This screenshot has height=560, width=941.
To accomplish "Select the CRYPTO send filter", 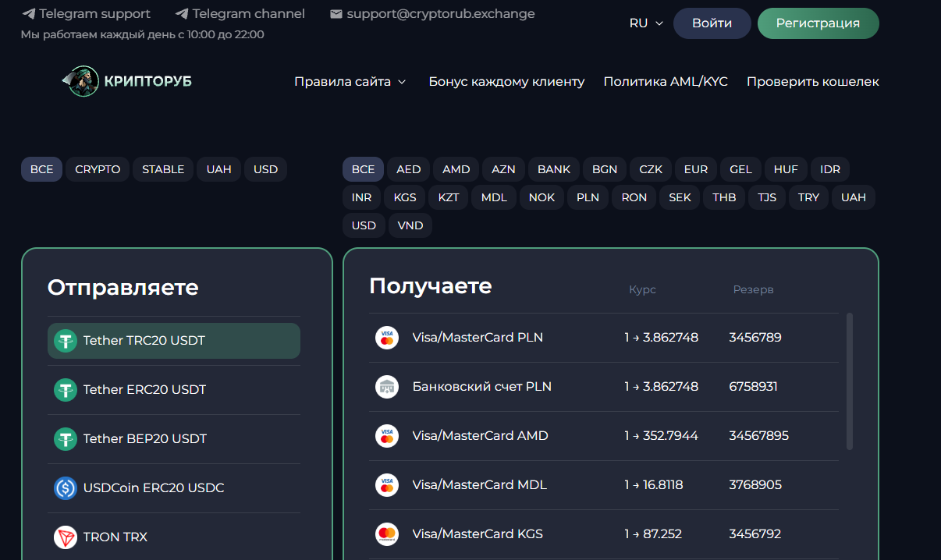I will point(98,169).
